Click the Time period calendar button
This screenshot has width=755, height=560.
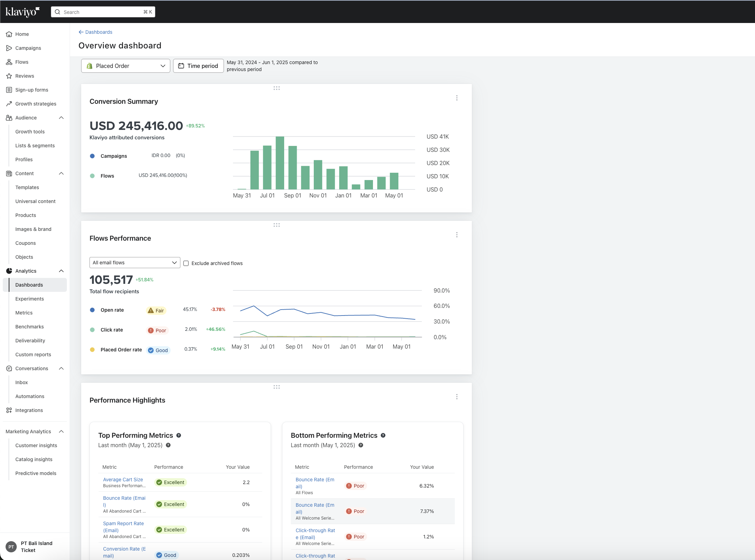pyautogui.click(x=198, y=66)
